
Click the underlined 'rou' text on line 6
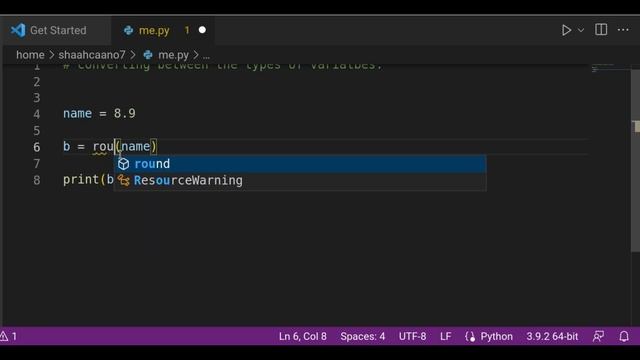point(103,147)
